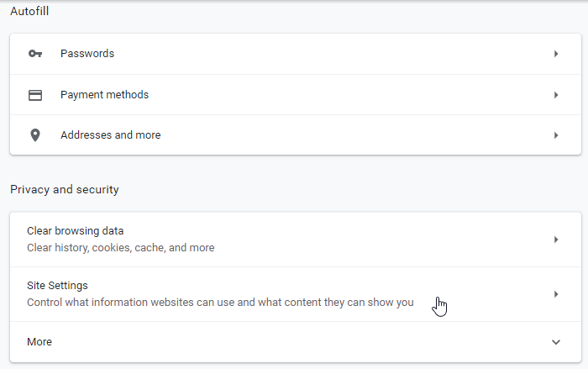The image size is (588, 369).
Task: Click 'Clear history, cookies, cache, and more' text
Action: point(121,248)
